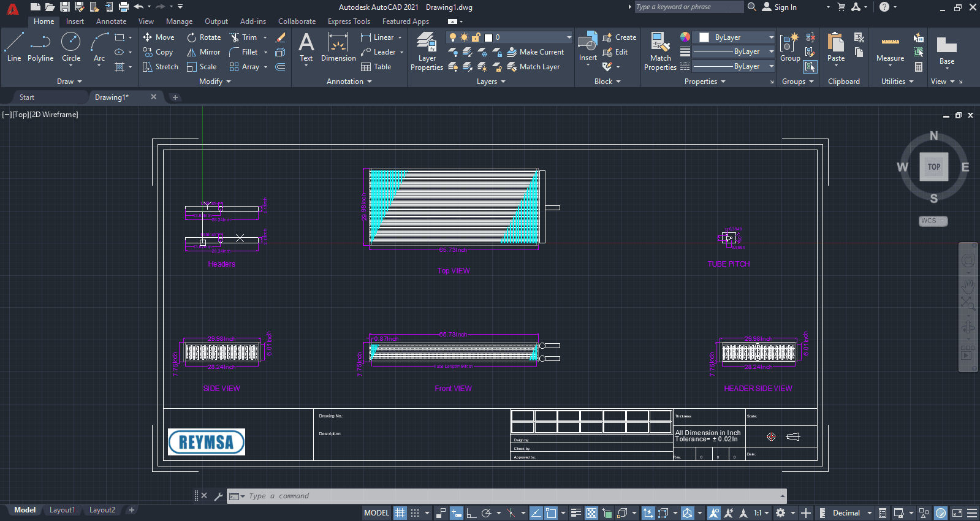Open the Layout1 tab

(62, 510)
